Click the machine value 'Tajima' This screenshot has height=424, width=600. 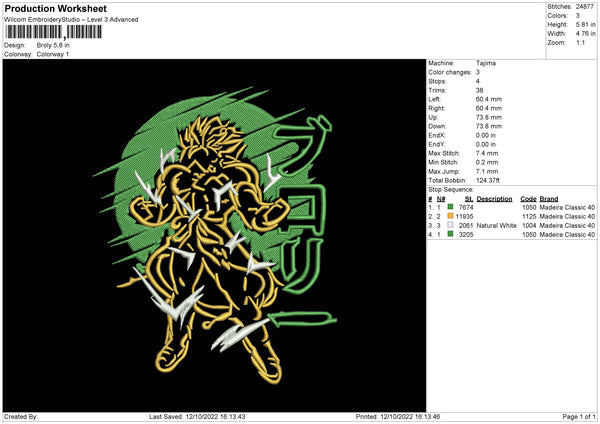coord(486,63)
